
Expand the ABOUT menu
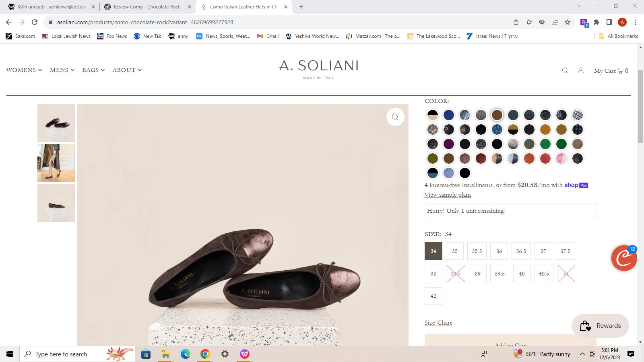(127, 70)
